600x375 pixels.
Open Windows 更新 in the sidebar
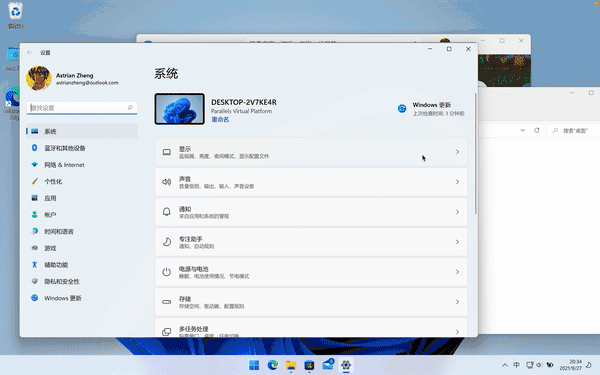(82, 298)
